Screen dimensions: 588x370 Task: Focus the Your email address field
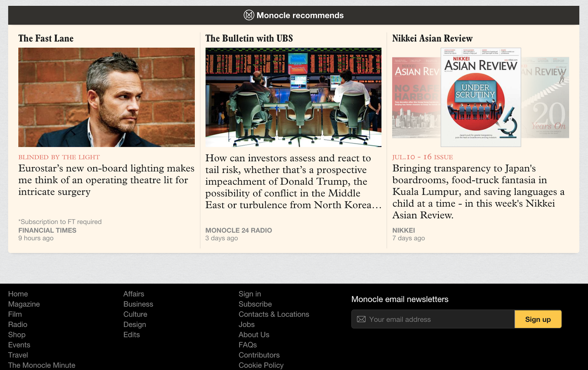click(433, 319)
